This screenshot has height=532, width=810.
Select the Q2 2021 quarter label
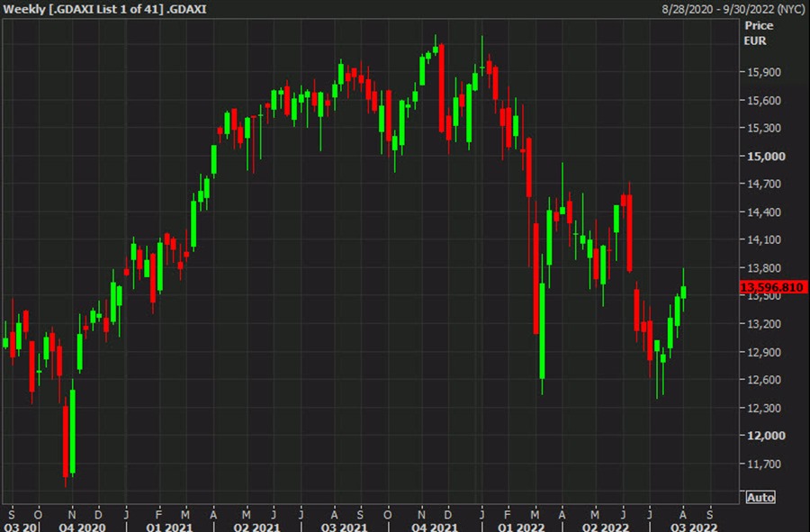[x=256, y=527]
